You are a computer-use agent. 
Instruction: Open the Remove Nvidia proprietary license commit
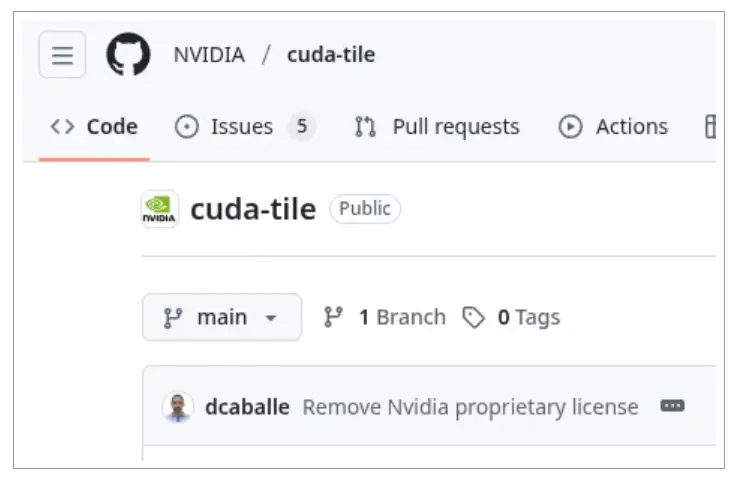470,407
